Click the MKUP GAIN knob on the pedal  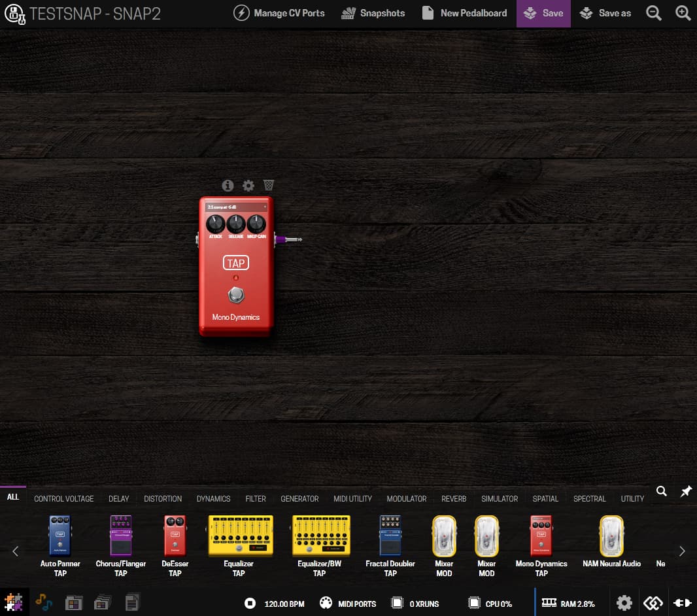tap(256, 224)
